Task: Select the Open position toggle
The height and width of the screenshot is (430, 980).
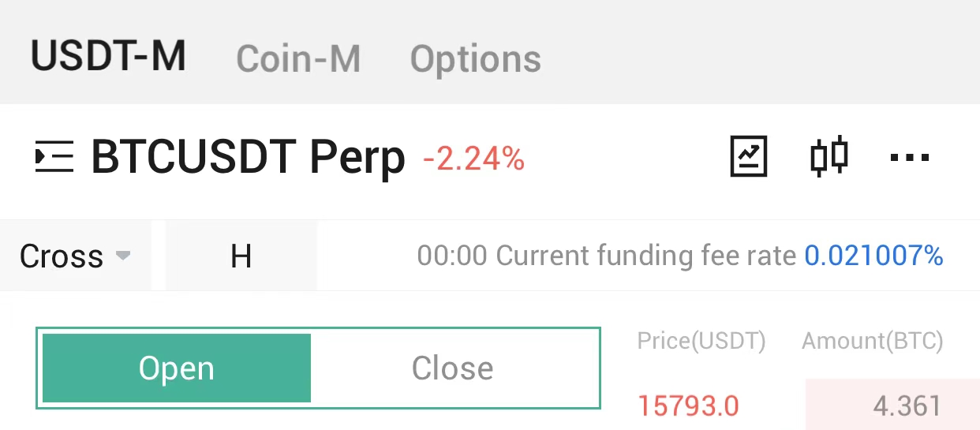Action: [177, 368]
